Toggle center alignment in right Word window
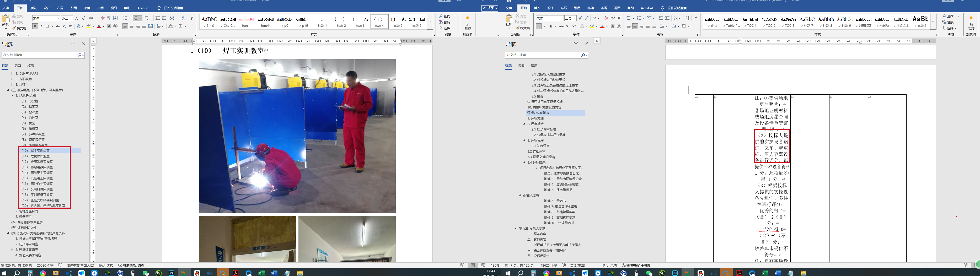 [x=635, y=26]
